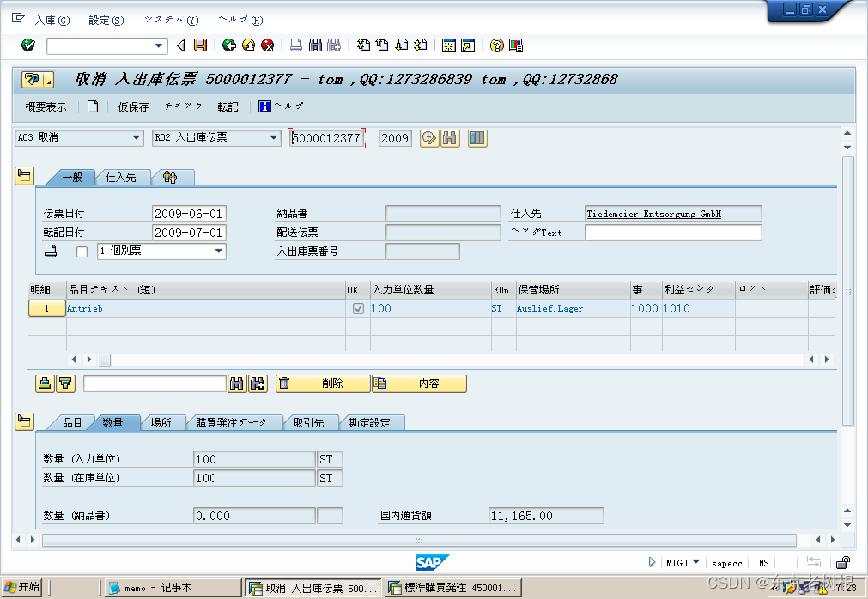Click the Save diskette icon

coord(200,45)
